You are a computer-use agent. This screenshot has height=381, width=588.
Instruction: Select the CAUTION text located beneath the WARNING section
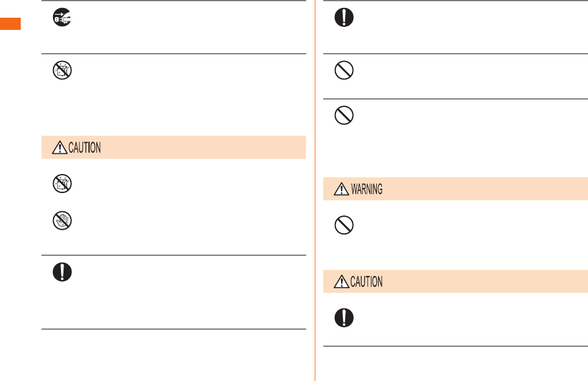pos(367,281)
